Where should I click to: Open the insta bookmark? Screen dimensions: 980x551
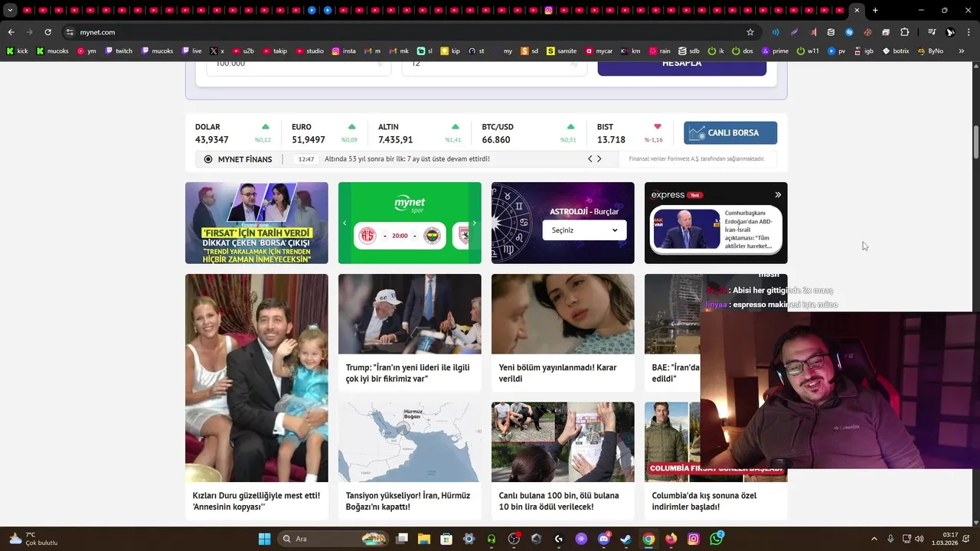pyautogui.click(x=344, y=51)
